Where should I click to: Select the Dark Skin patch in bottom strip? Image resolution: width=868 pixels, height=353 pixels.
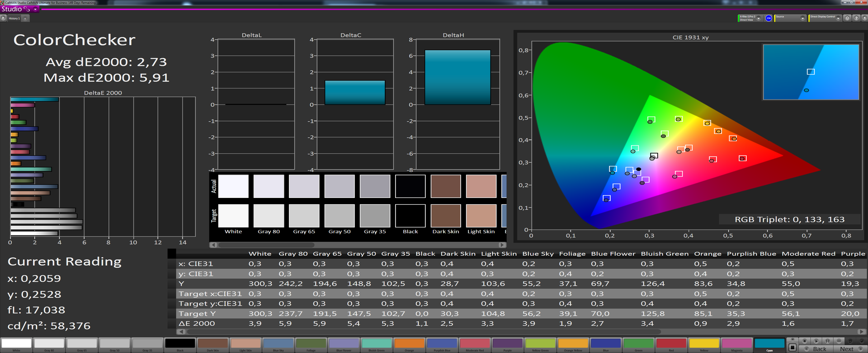pos(212,345)
